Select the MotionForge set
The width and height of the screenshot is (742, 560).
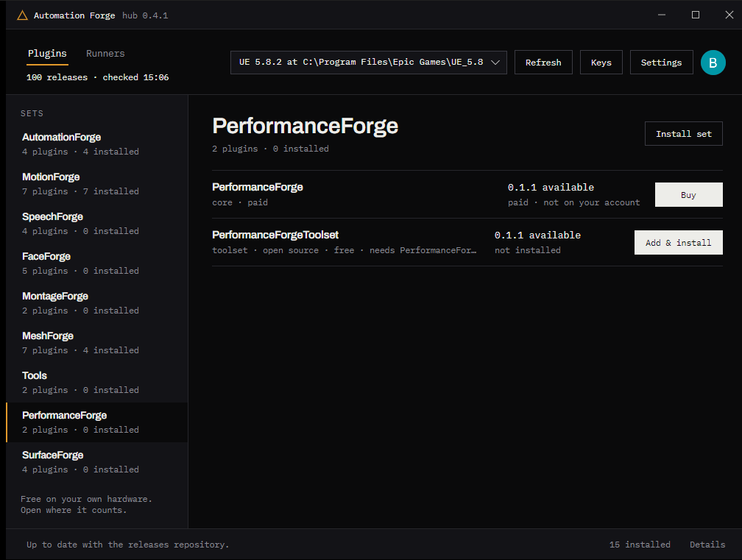point(97,184)
